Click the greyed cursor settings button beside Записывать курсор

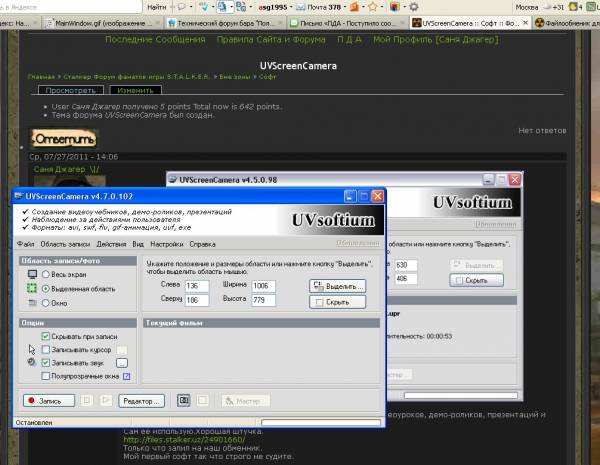(122, 349)
